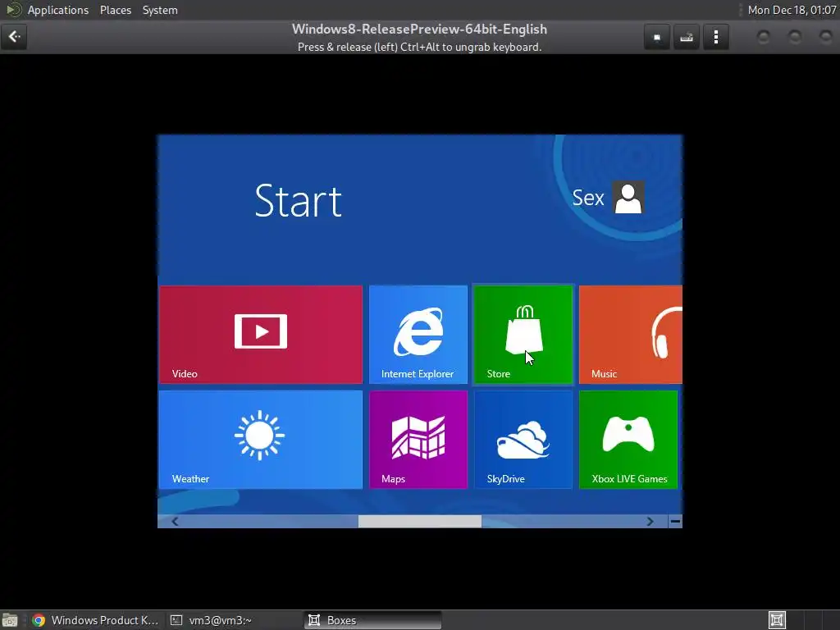Open the Applications menu
The width and height of the screenshot is (840, 630).
58,10
